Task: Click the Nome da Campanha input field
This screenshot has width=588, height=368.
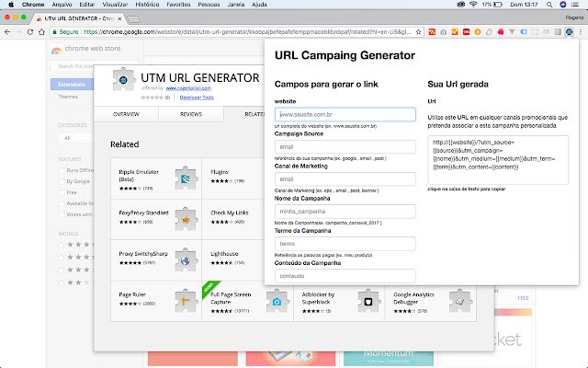Action: [345, 211]
